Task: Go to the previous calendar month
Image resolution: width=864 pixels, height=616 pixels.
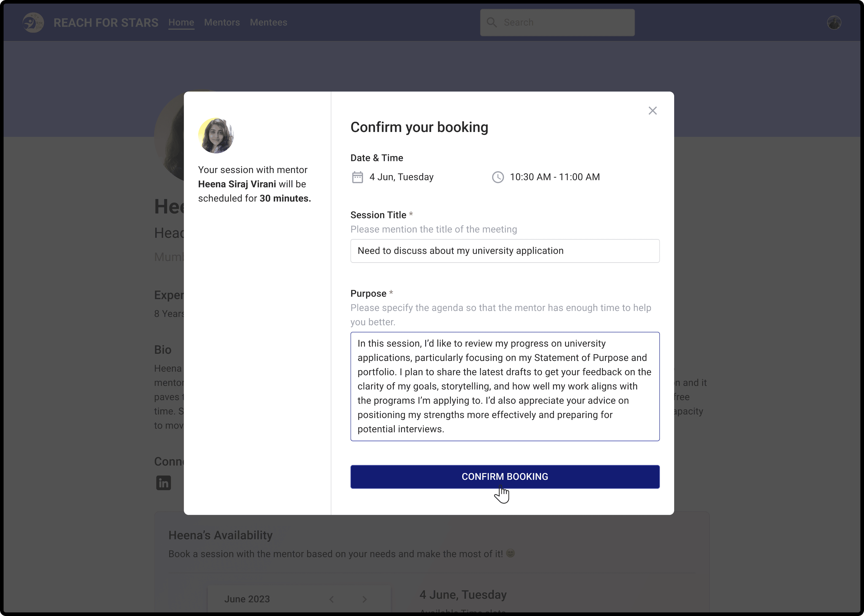Action: pyautogui.click(x=332, y=599)
